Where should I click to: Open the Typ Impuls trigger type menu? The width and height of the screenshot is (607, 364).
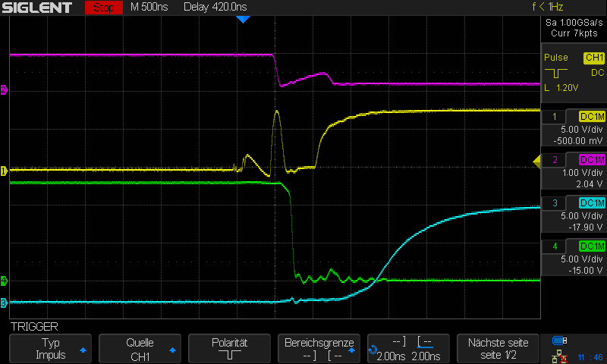pos(50,349)
